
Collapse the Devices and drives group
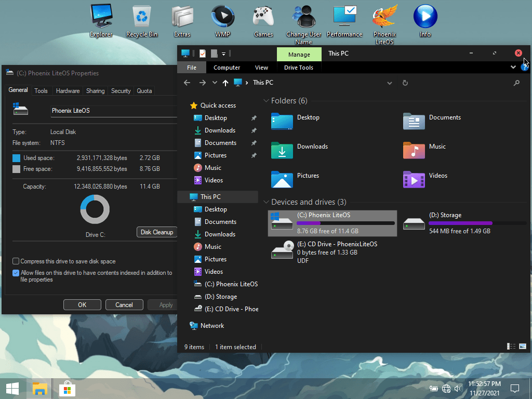[x=267, y=202]
